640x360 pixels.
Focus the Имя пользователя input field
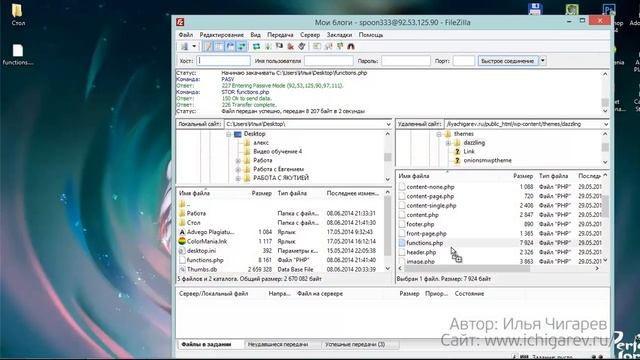pyautogui.click(x=329, y=61)
